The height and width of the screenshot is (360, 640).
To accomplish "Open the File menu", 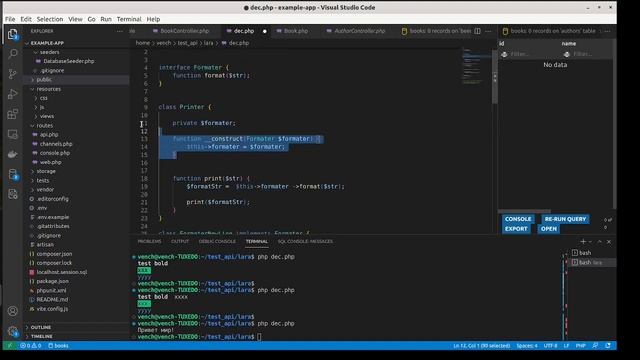I will point(10,19).
